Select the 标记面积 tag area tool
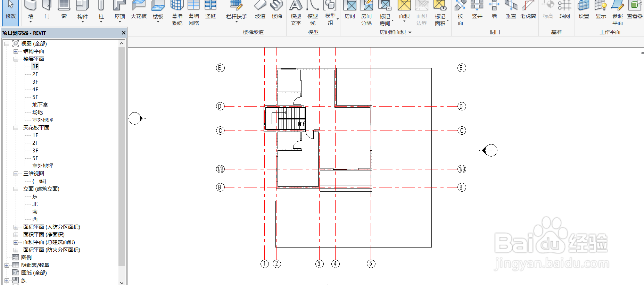This screenshot has height=285, width=644. [x=440, y=13]
